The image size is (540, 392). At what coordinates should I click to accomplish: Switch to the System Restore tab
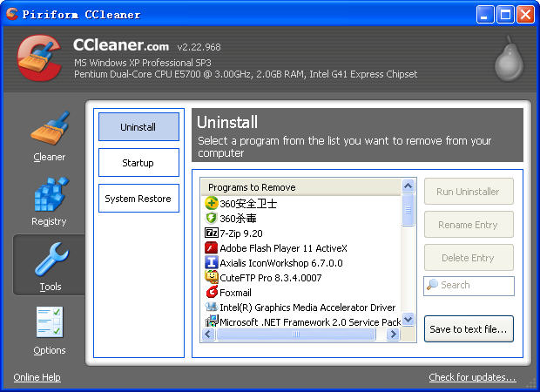[138, 199]
